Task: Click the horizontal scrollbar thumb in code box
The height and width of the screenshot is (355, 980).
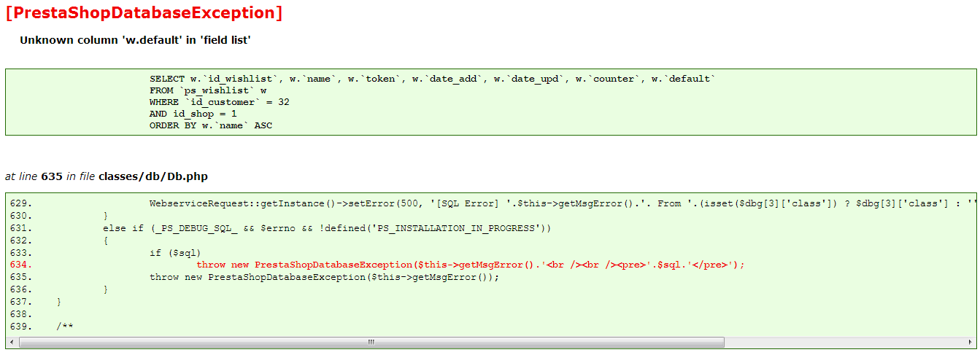Action: coord(372,342)
